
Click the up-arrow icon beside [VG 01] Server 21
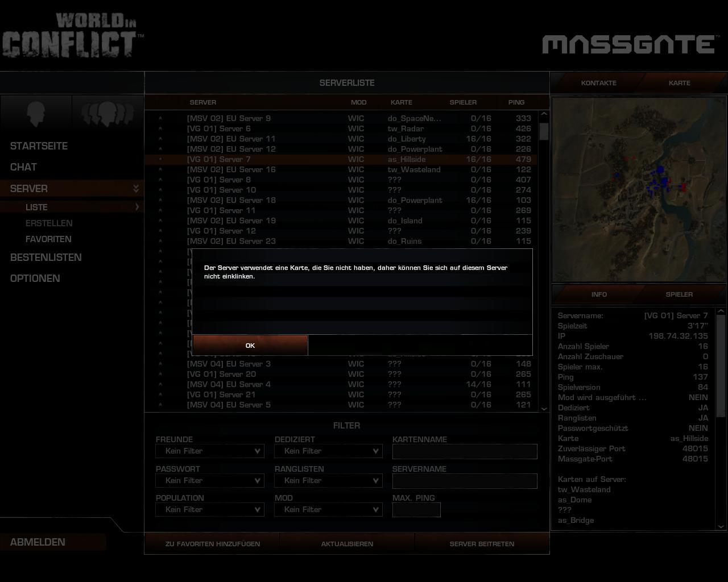pos(160,394)
